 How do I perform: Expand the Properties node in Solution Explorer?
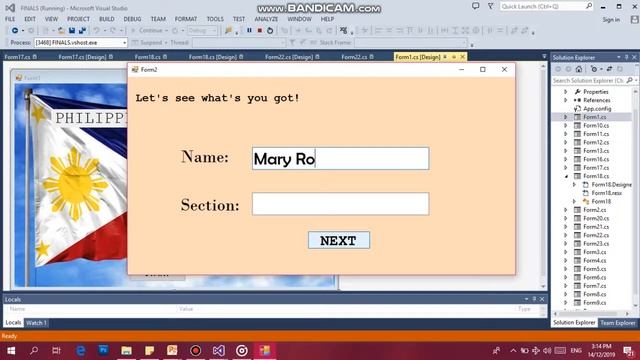click(566, 92)
